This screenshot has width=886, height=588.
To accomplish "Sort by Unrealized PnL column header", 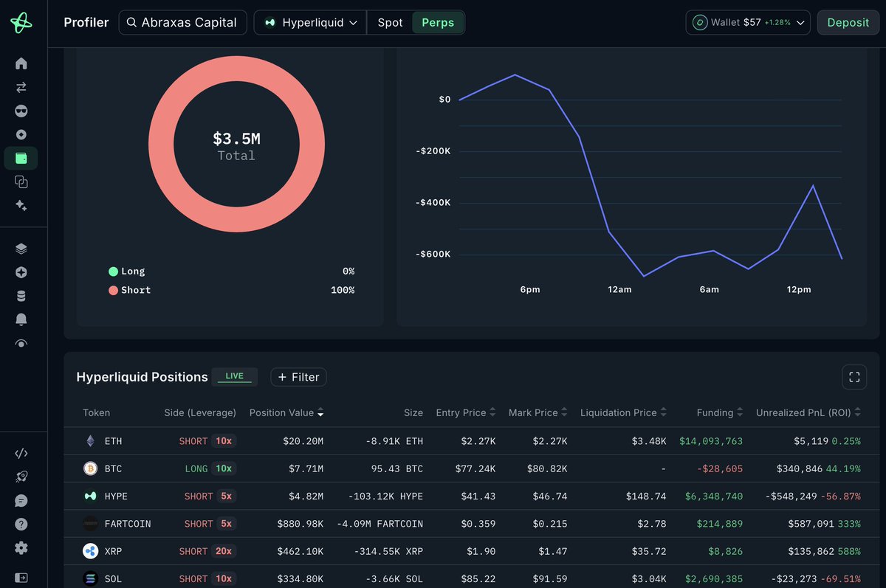I will click(x=808, y=412).
